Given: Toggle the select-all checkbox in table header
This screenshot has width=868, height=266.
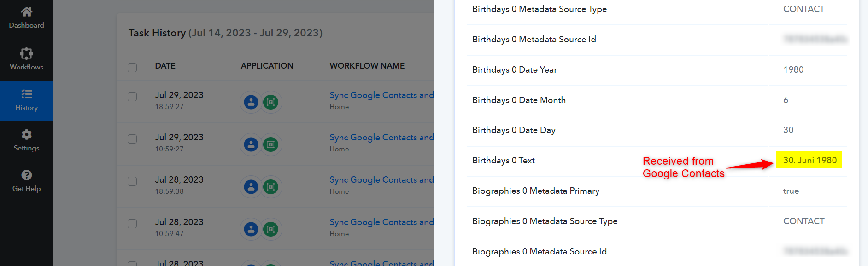Looking at the screenshot, I should (x=132, y=68).
